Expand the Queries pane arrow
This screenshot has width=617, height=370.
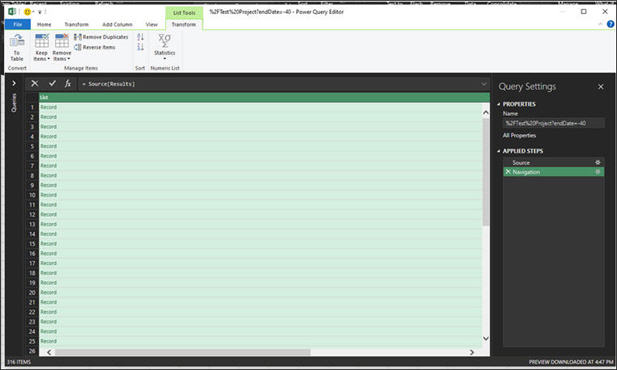click(x=14, y=83)
